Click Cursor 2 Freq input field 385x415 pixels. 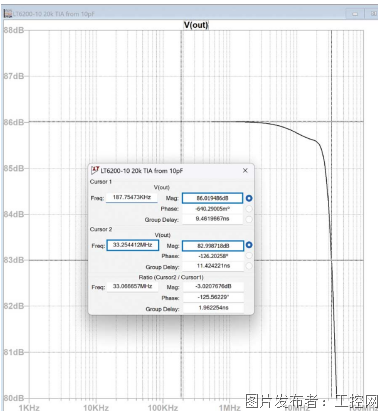click(x=133, y=245)
